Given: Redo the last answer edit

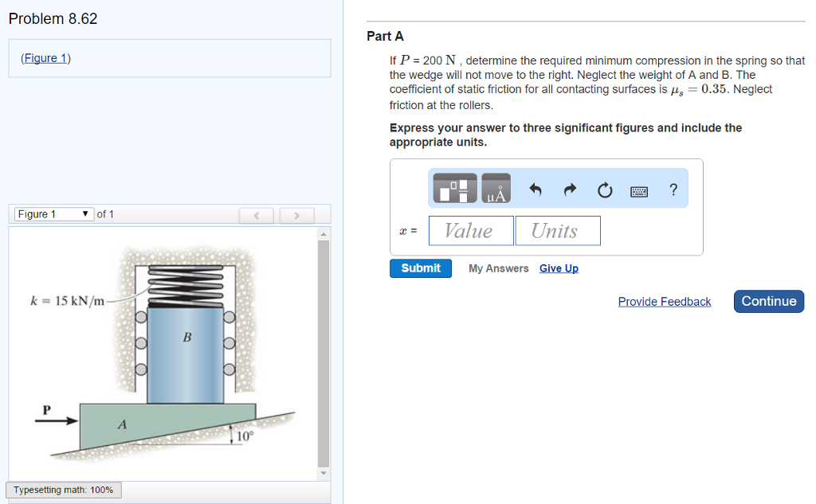Looking at the screenshot, I should click(x=569, y=189).
